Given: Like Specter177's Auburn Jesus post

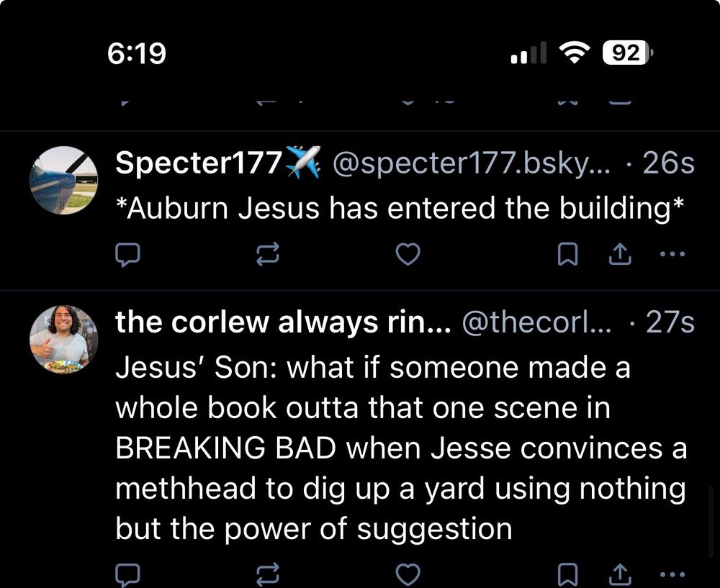Looking at the screenshot, I should point(408,254).
